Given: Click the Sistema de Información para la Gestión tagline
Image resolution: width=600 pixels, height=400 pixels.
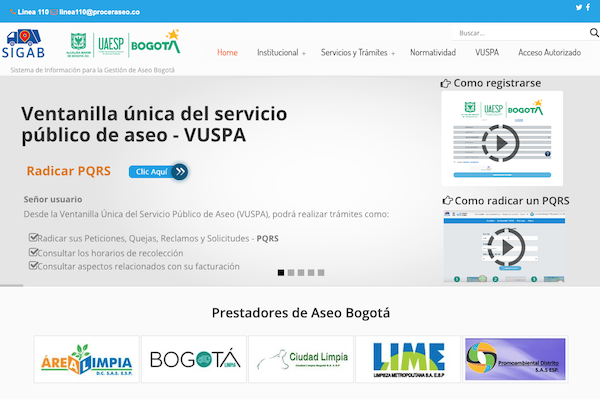Looking at the screenshot, I should point(92,70).
